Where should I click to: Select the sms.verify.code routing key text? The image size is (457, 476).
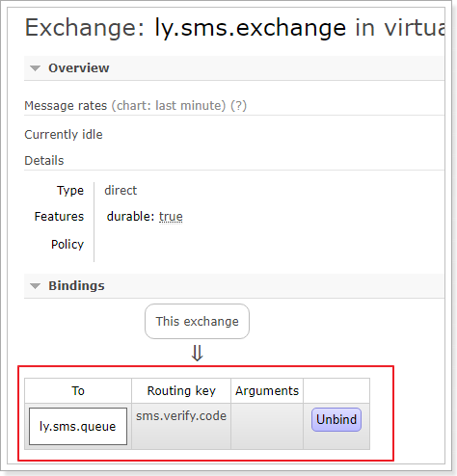181,416
